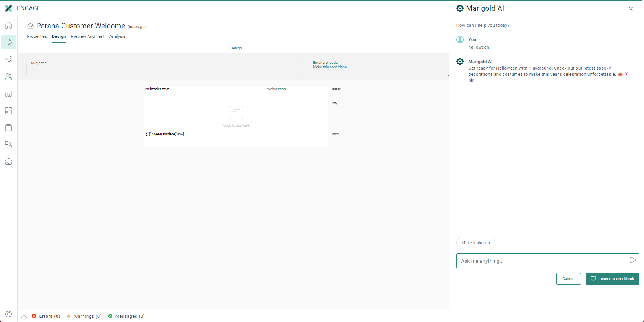
Task: Open the dashboard layout sidebar icon
Action: (8, 111)
